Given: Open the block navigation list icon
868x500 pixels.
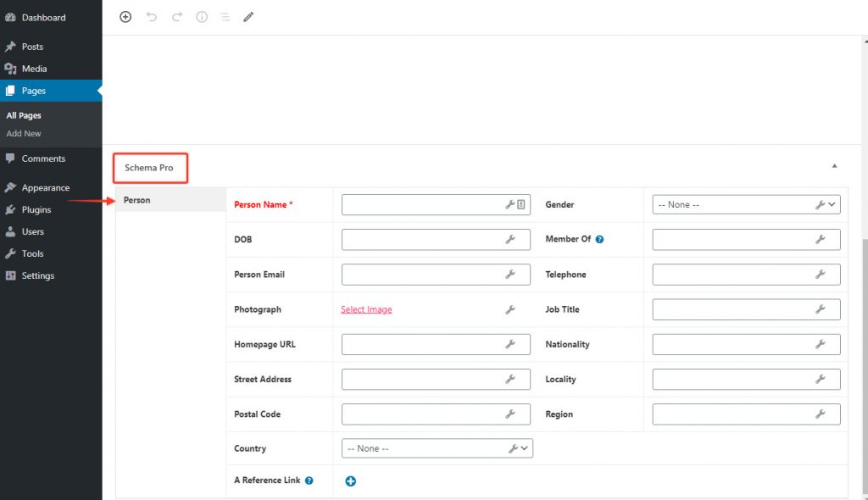Looking at the screenshot, I should 225,17.
